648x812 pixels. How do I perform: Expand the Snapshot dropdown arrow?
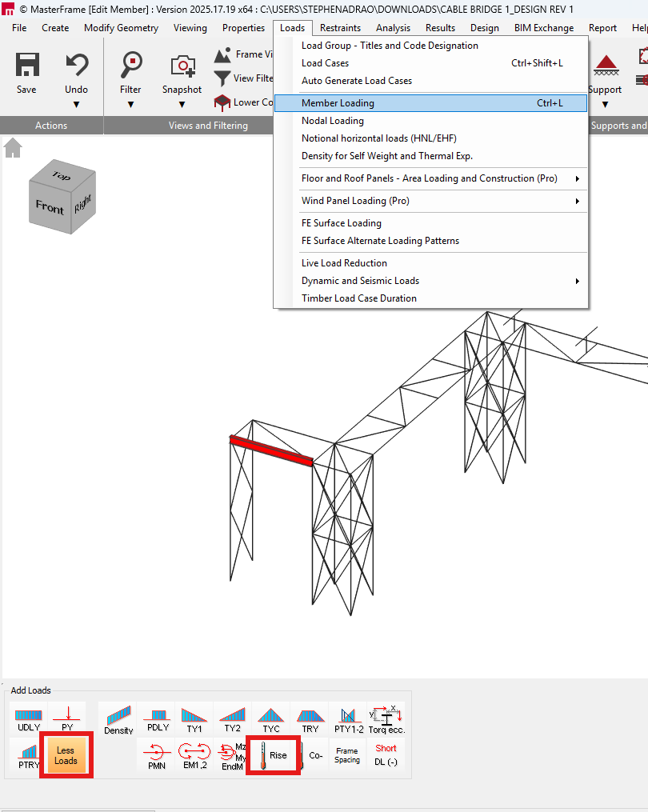click(182, 105)
